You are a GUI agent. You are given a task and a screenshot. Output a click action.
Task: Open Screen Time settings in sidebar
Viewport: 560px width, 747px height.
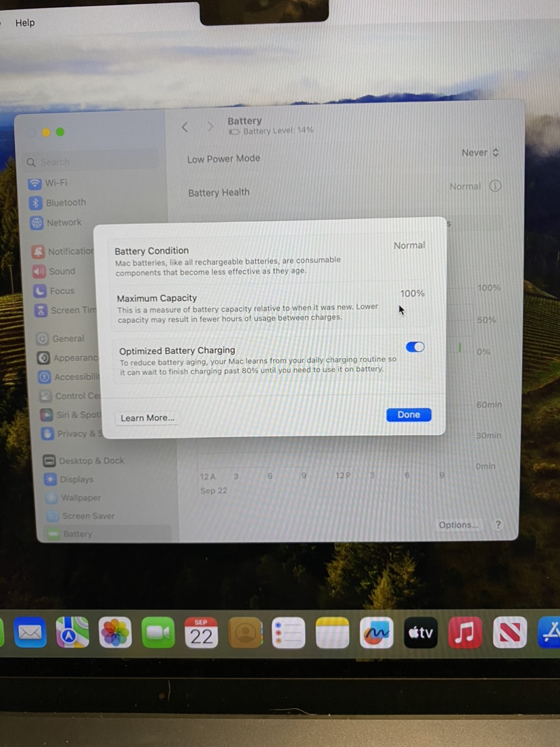[65, 310]
